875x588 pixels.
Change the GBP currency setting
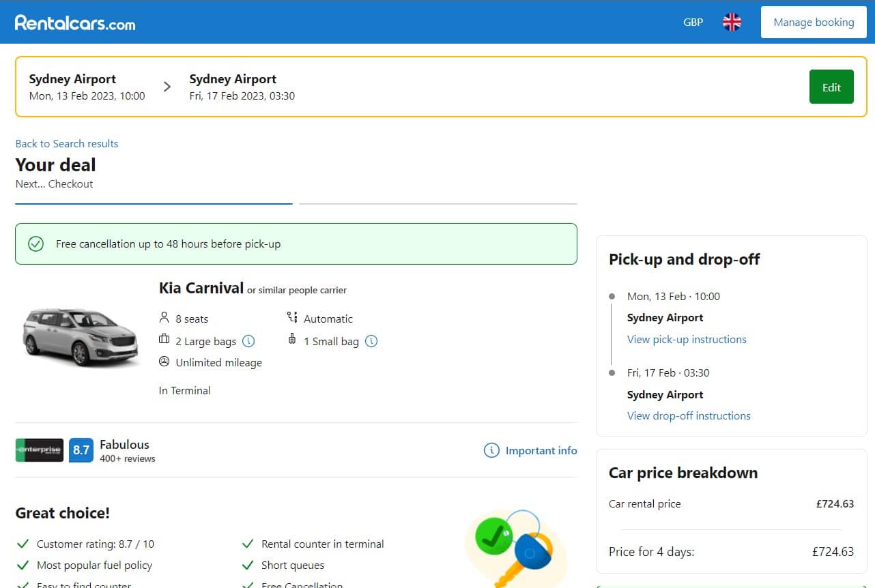(x=693, y=23)
